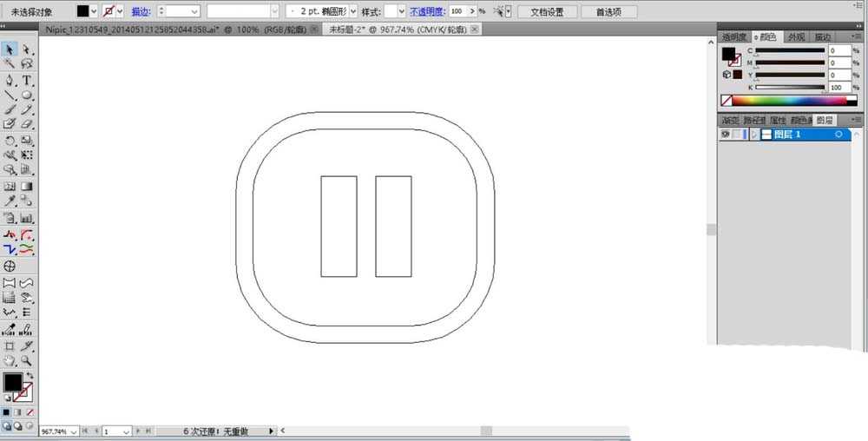Select the Zoom magnifier tool
Viewport: 868px width, 441px height.
(27, 361)
